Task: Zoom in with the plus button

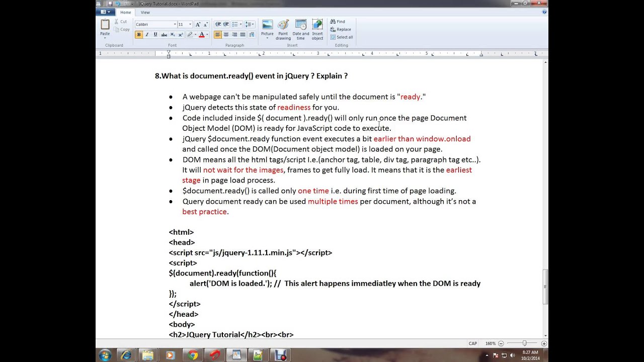Action: point(544,343)
